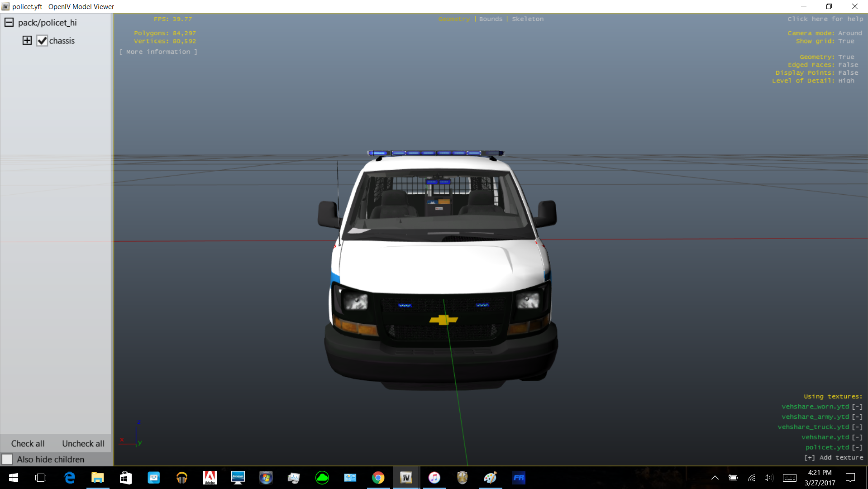This screenshot has width=868, height=489.
Task: Switch to the Bounds view tab
Action: [x=491, y=19]
